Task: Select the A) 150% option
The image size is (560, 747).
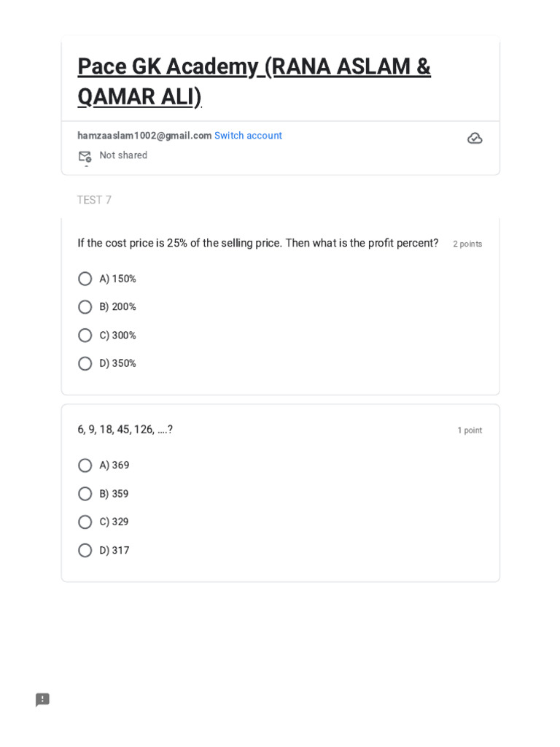Action: point(85,279)
